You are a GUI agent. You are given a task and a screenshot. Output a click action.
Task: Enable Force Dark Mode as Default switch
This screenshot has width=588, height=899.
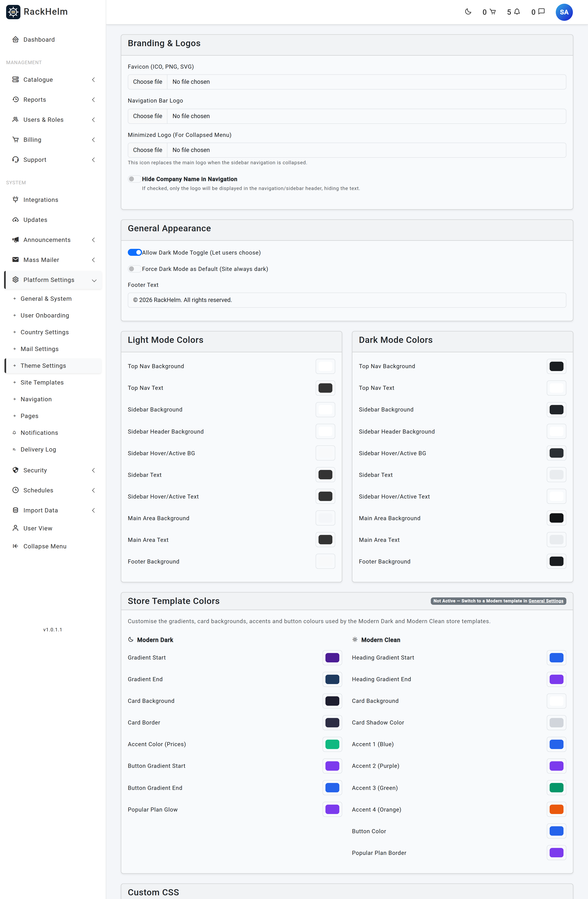click(x=134, y=269)
